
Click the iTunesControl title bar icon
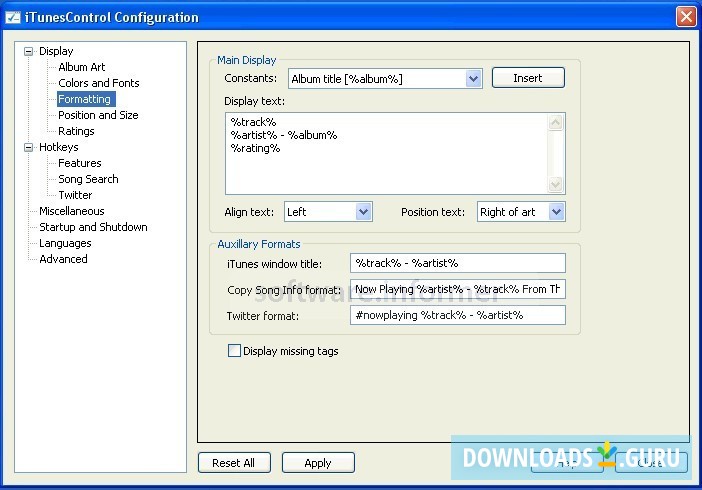(13, 17)
